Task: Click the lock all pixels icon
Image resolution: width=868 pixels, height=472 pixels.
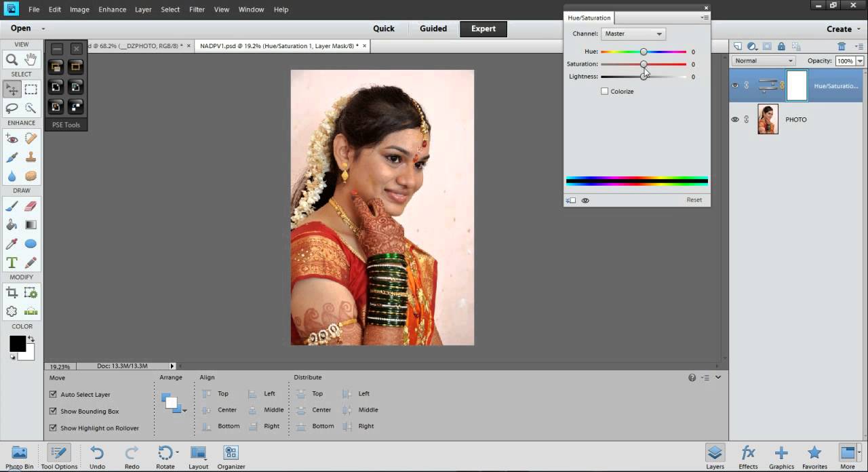Action: click(x=781, y=46)
